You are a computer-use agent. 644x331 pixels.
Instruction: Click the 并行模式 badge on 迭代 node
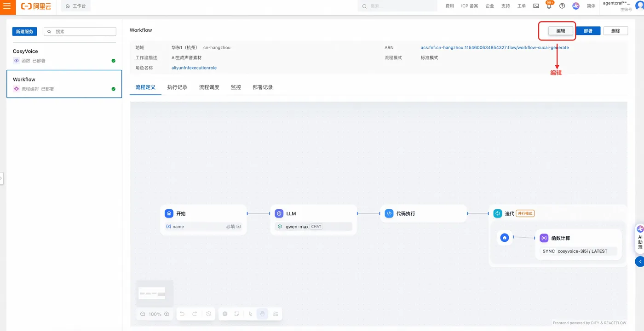tap(525, 213)
